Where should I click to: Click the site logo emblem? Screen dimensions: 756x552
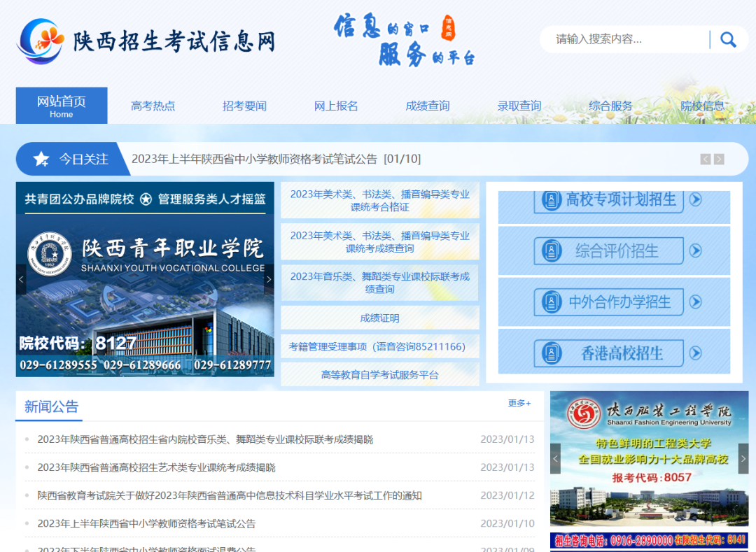click(41, 41)
